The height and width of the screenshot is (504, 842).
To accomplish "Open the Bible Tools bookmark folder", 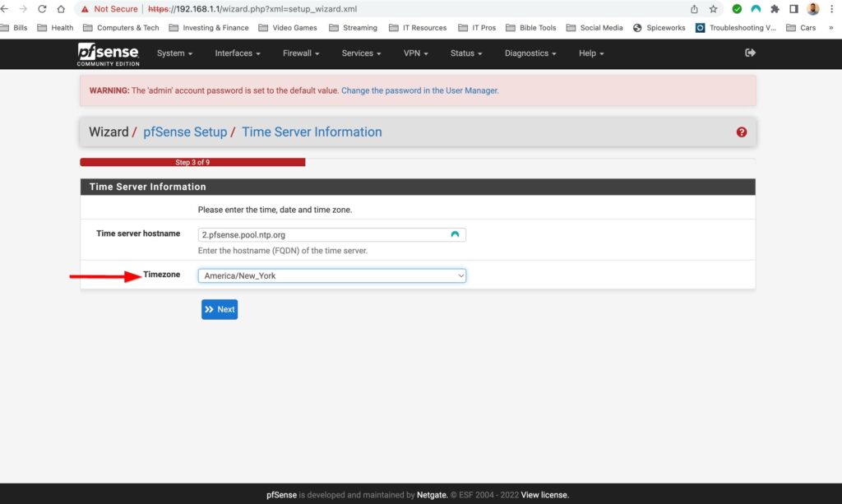I will coord(530,28).
